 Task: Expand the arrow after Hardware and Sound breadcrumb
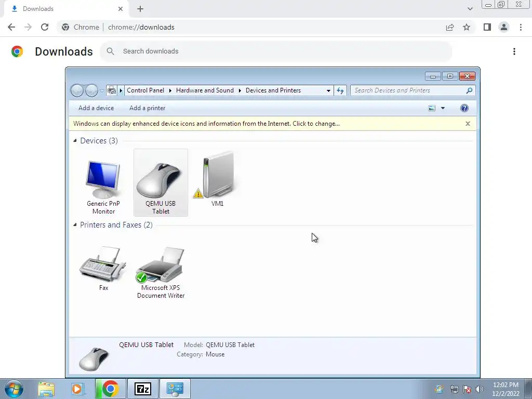pos(240,90)
